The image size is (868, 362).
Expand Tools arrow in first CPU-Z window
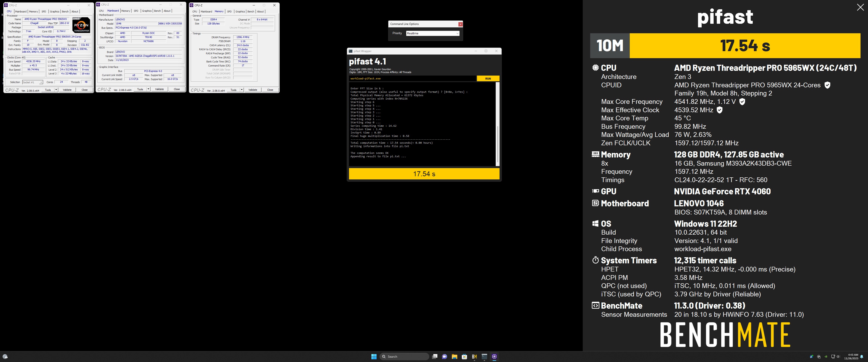click(56, 90)
